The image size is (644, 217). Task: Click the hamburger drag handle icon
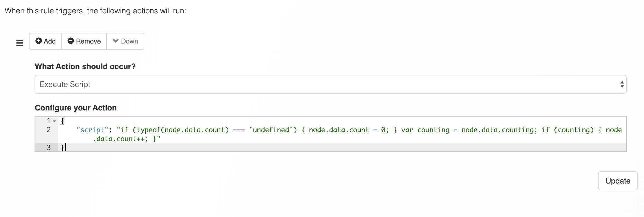pyautogui.click(x=19, y=43)
